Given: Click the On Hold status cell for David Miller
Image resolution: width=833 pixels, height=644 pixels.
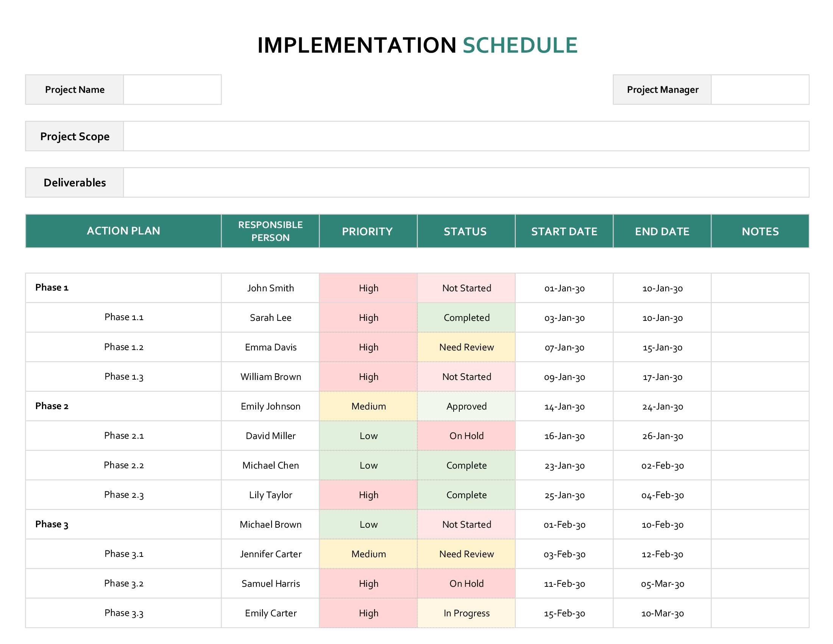Looking at the screenshot, I should point(466,436).
